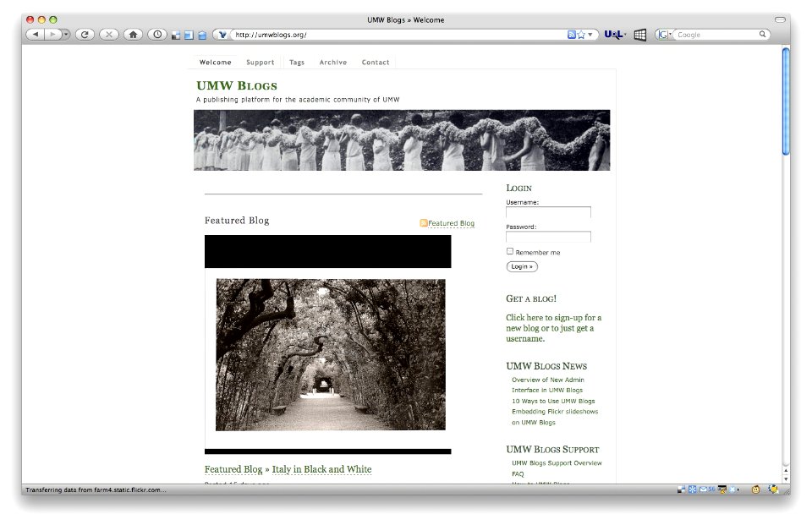Stop loading the page
This screenshot has width=812, height=525.
pos(109,35)
